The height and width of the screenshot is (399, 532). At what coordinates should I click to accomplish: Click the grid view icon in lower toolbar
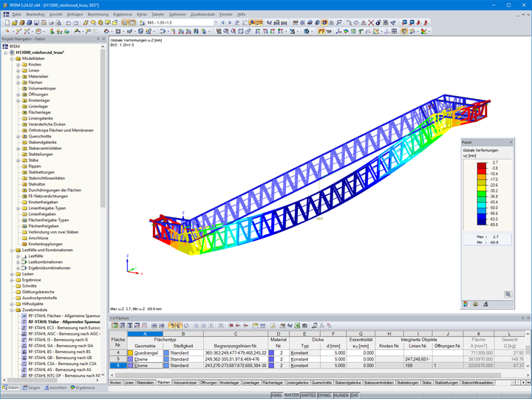394,32
